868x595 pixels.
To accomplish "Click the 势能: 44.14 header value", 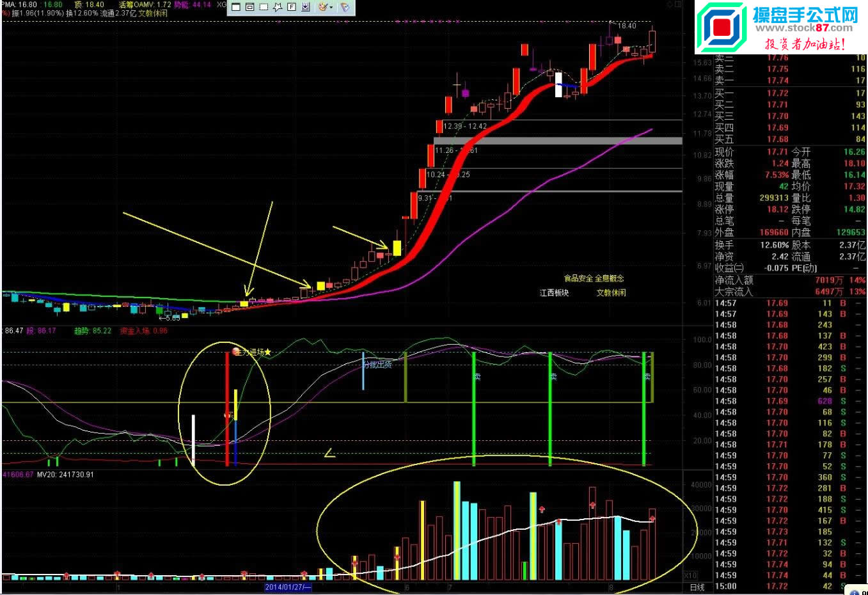I will point(193,4).
